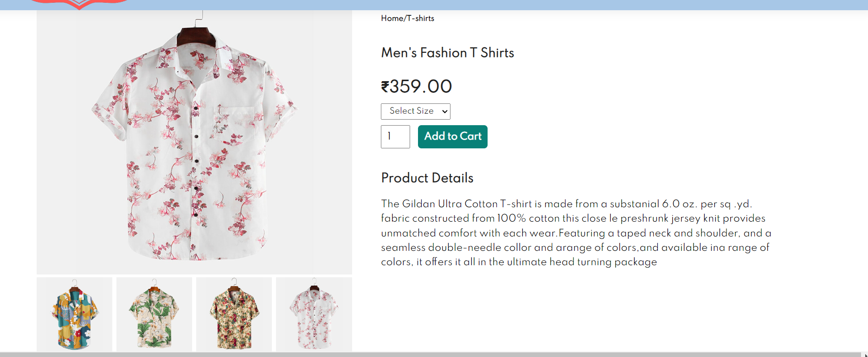
Task: Navigate to Home via the breadcrumb
Action: click(391, 19)
